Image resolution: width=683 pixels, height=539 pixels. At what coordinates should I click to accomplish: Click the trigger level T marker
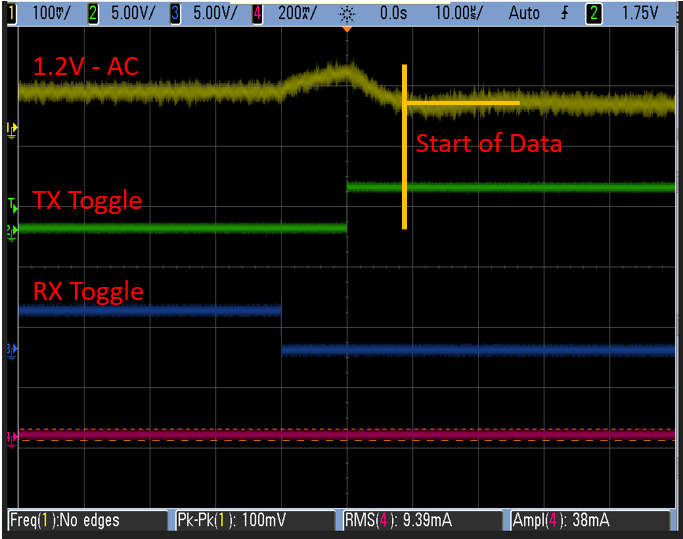pyautogui.click(x=12, y=205)
